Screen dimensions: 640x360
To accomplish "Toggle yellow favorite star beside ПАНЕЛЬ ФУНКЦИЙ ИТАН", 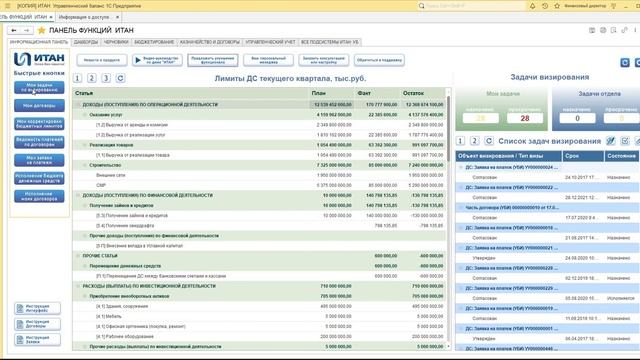I will click(41, 30).
